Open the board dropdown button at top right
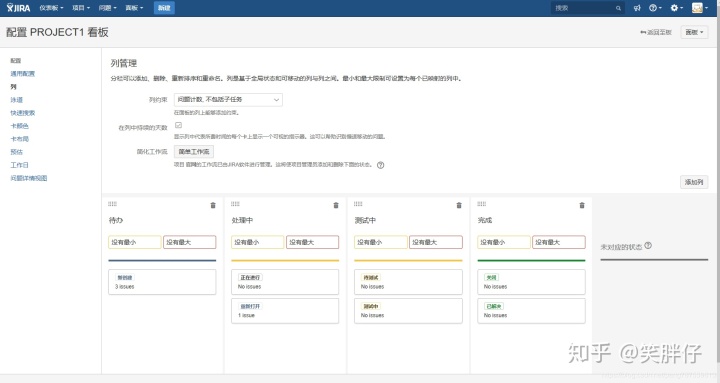720x383 pixels. (694, 32)
